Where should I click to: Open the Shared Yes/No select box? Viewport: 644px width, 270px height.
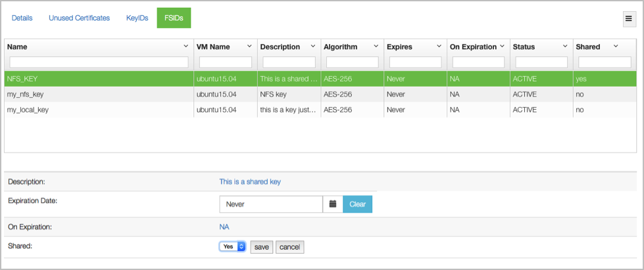[232, 246]
